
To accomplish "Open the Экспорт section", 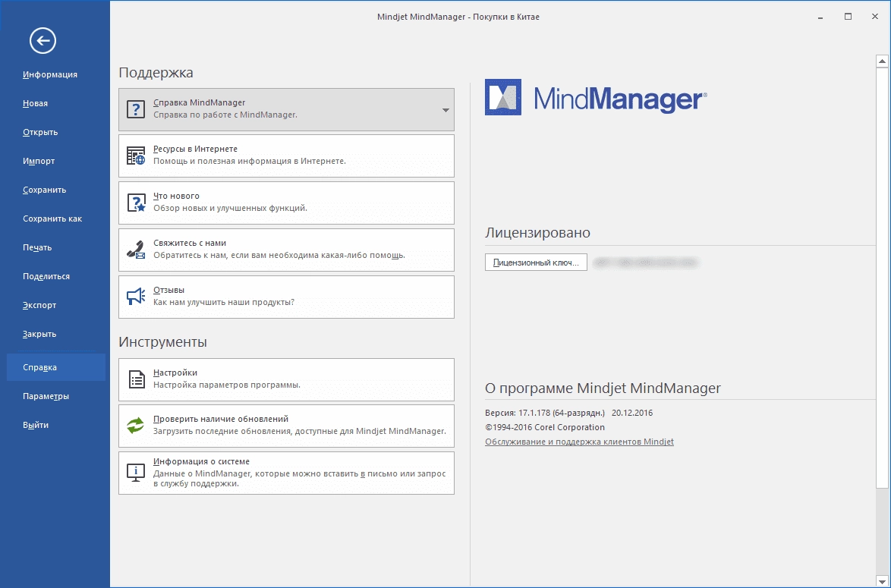I will click(39, 305).
